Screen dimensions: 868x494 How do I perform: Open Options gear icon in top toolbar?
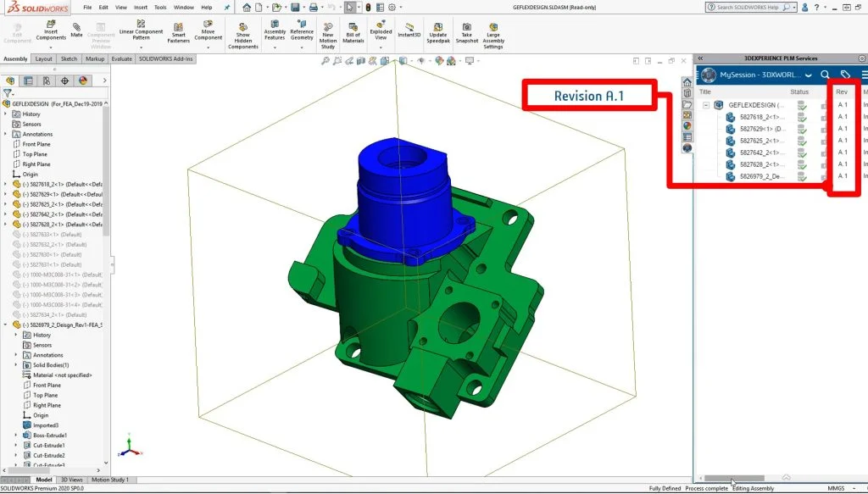tap(392, 8)
